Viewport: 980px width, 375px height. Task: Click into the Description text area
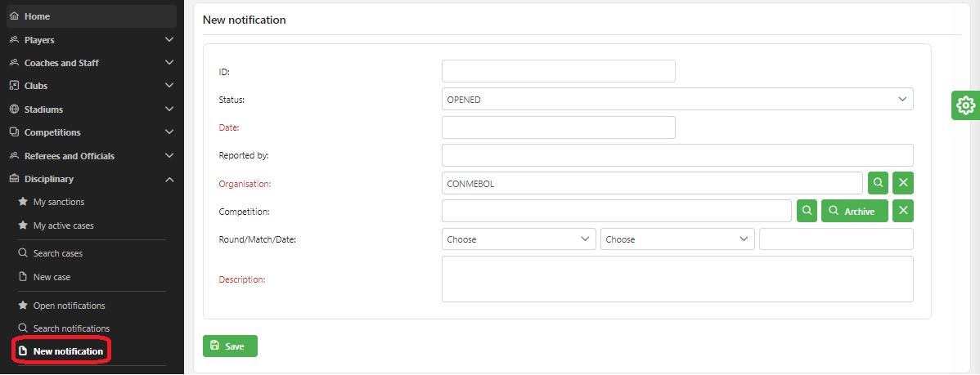(x=677, y=279)
